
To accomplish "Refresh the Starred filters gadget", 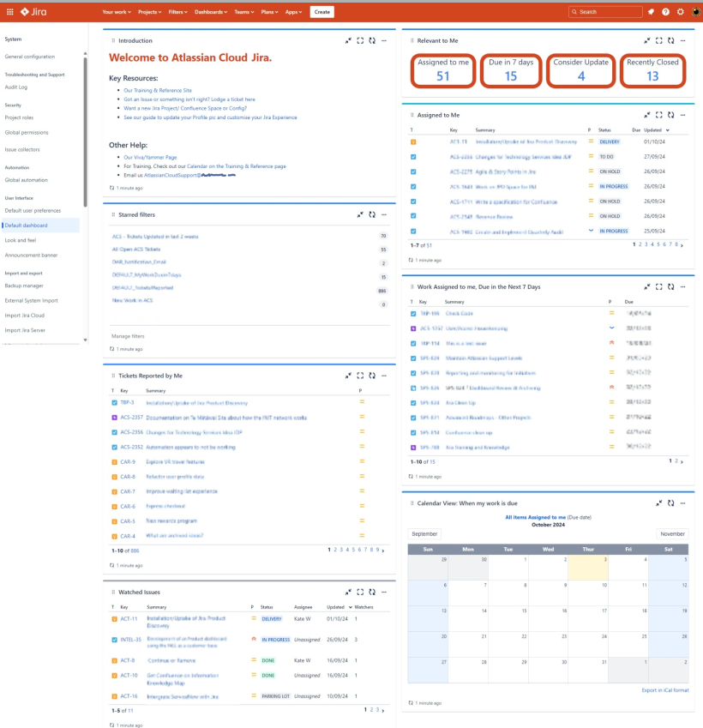I will coord(372,214).
